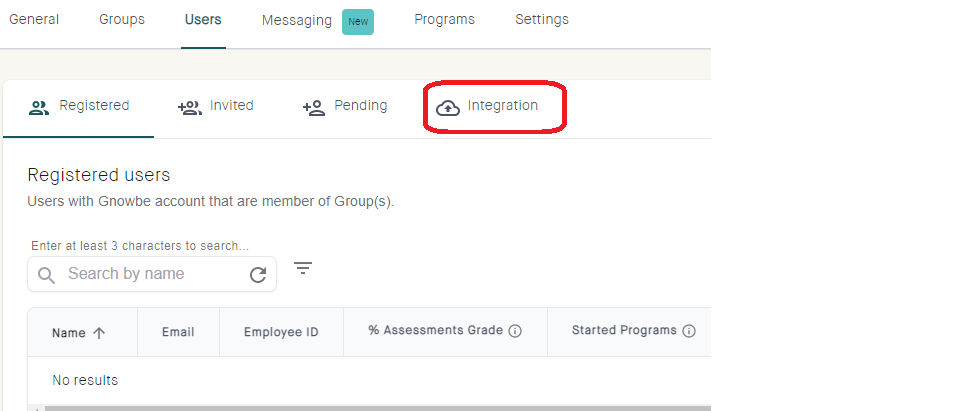This screenshot has height=411, width=970.
Task: Click the Search by name field
Action: tap(152, 274)
